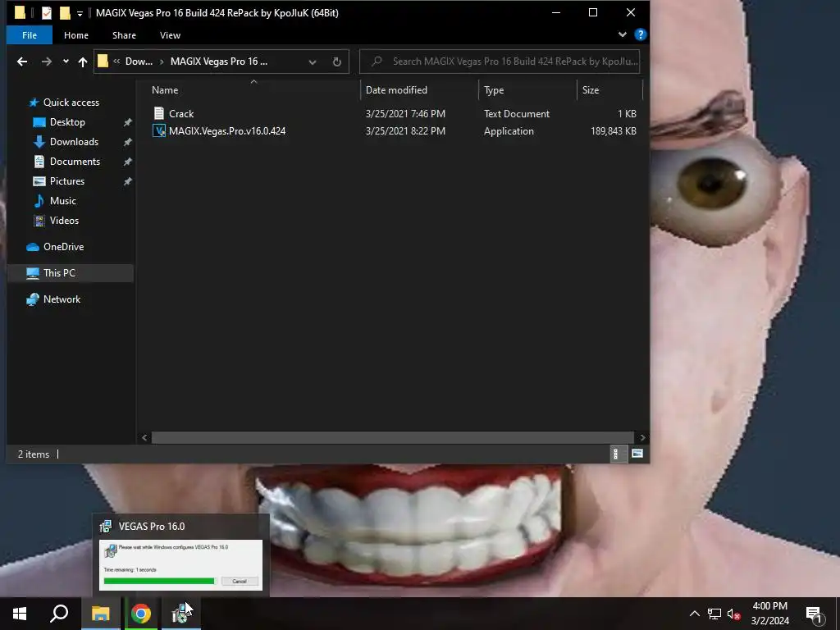Image resolution: width=840 pixels, height=630 pixels.
Task: Open Google Chrome from the taskbar
Action: coord(141,614)
